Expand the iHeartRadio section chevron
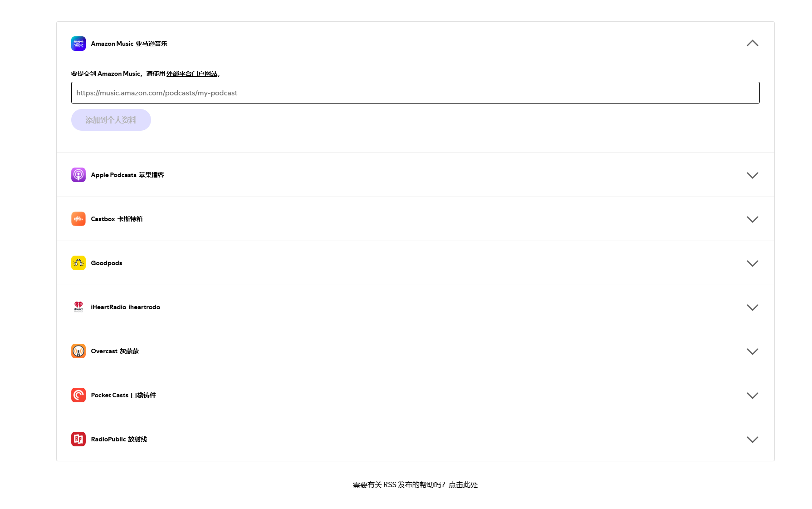This screenshot has height=509, width=812. (753, 307)
